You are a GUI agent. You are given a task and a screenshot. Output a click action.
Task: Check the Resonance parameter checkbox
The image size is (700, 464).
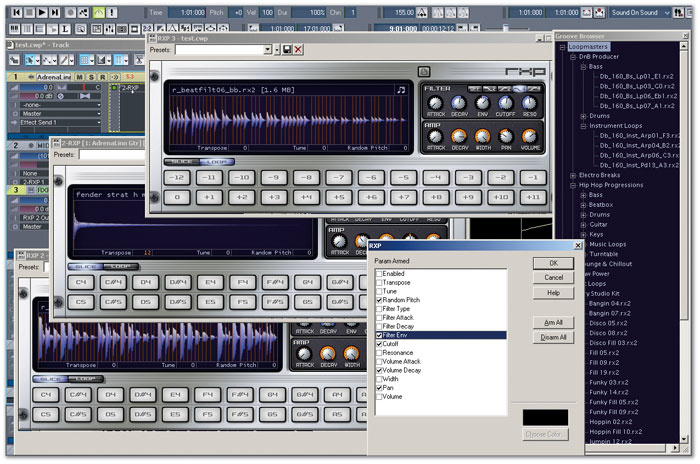coord(378,353)
